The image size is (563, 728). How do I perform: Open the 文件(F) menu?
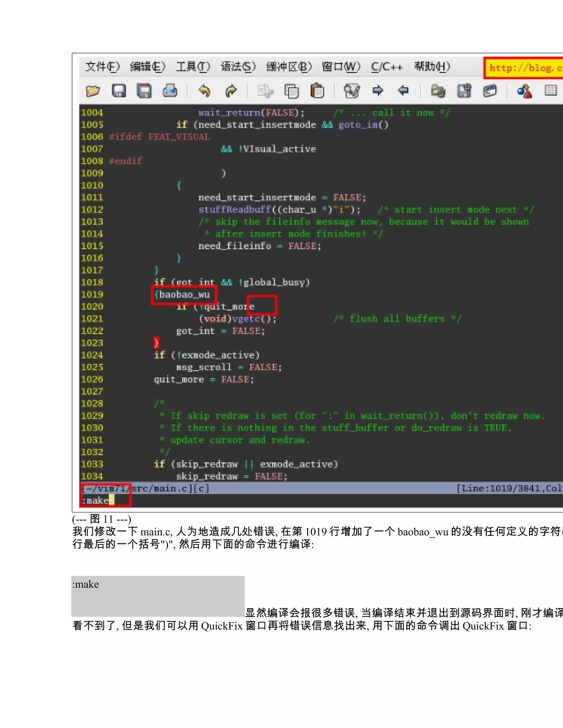(102, 67)
